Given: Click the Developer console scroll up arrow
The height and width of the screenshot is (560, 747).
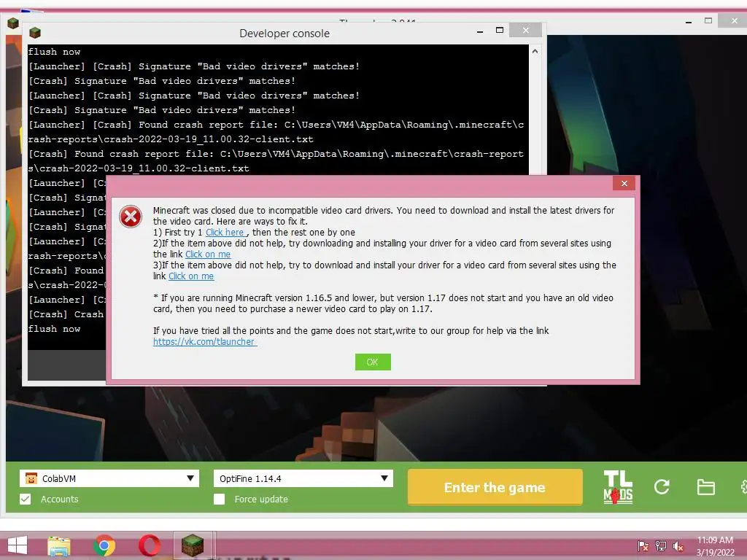Looking at the screenshot, I should click(535, 52).
